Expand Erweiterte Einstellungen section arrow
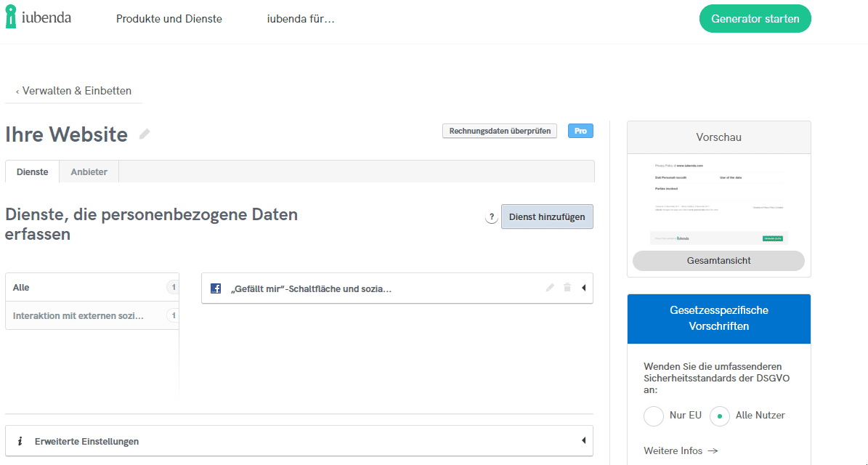The image size is (868, 465). point(583,440)
